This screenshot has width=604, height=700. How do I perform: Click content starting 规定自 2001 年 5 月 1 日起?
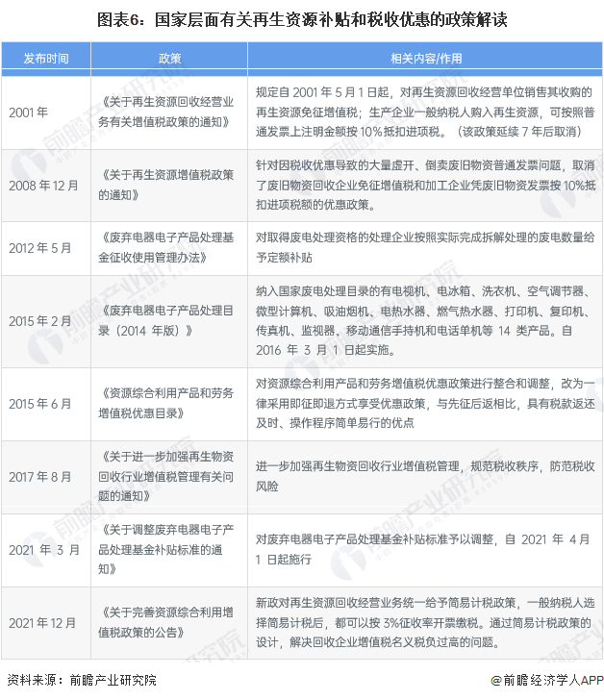425,112
